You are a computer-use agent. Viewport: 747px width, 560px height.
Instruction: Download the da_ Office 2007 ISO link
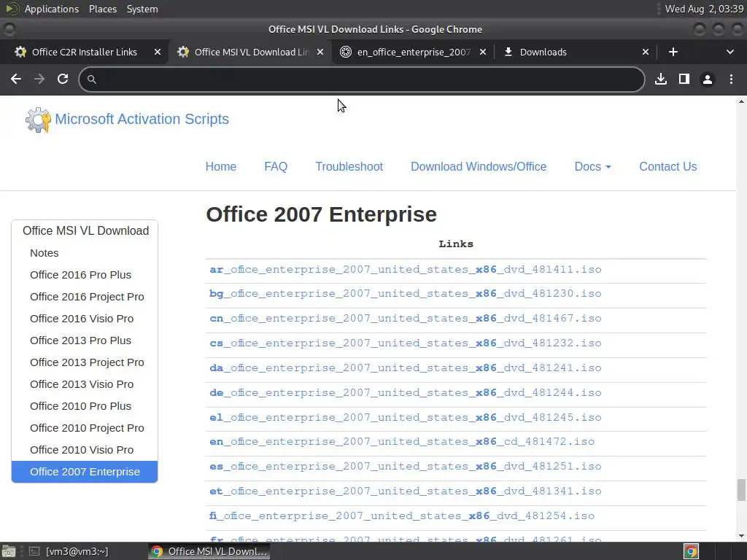[x=406, y=368]
